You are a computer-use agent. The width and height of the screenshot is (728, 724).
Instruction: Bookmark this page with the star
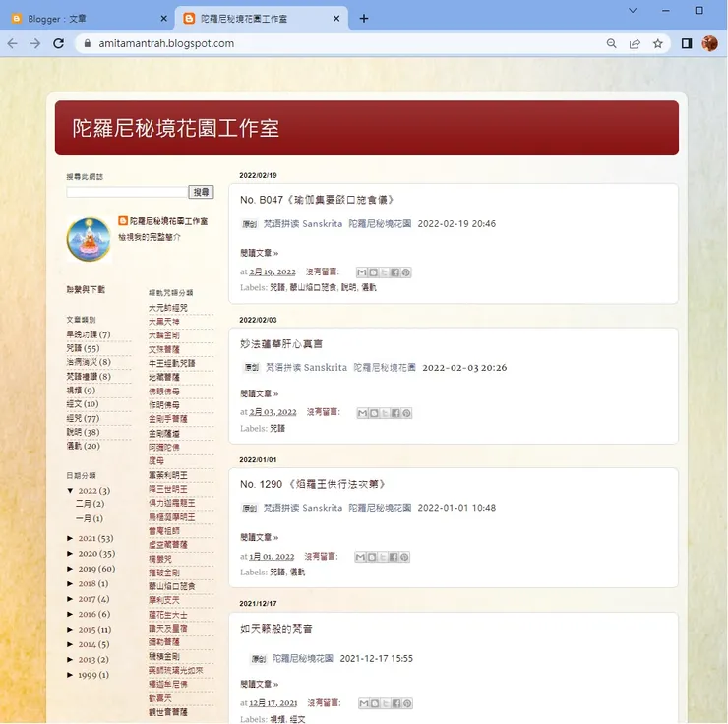[658, 43]
